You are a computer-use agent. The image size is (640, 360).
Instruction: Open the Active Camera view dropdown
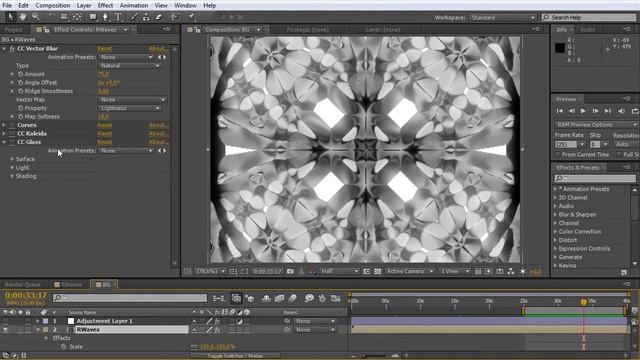click(409, 271)
